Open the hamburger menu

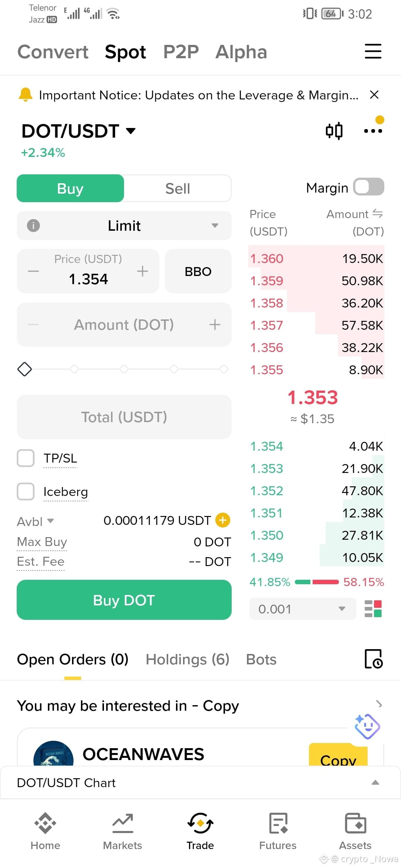pos(373,51)
